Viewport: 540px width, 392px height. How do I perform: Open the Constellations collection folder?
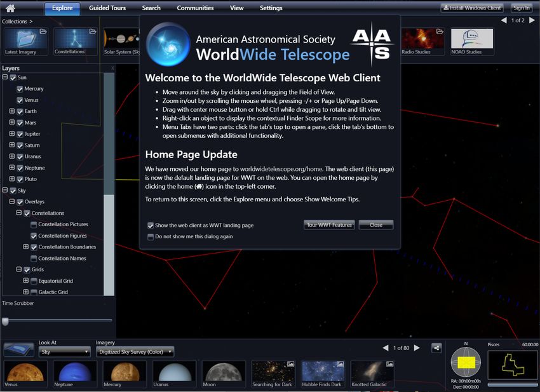pyautogui.click(x=76, y=42)
